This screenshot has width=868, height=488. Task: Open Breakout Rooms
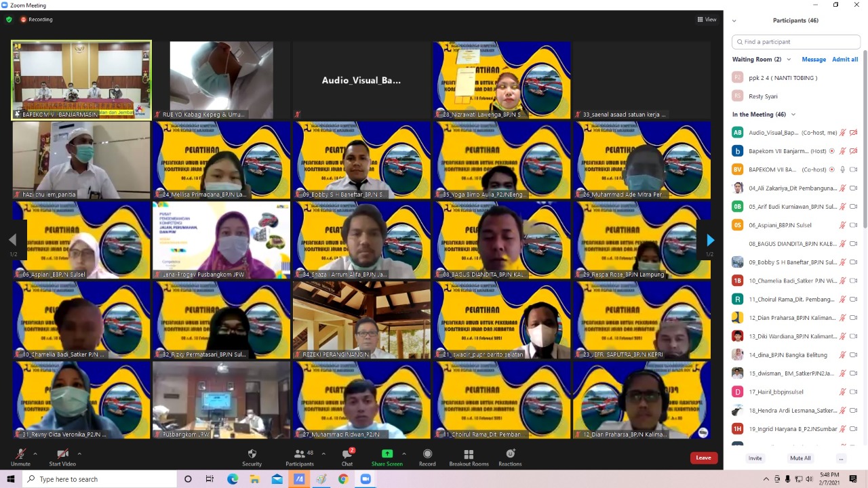469,457
